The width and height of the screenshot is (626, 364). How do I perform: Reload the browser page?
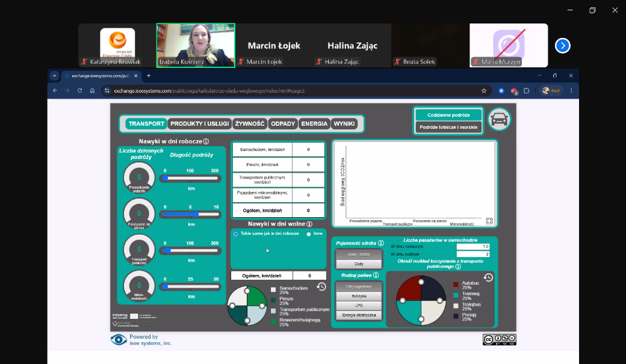pyautogui.click(x=79, y=91)
